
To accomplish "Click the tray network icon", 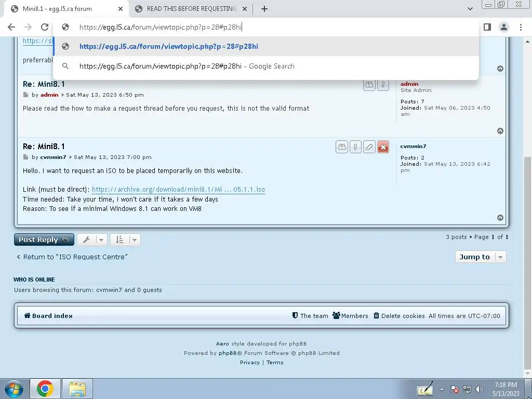I will [467, 389].
